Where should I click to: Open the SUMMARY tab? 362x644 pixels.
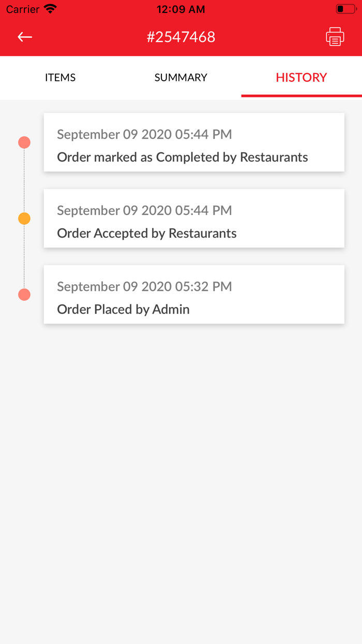point(180,78)
